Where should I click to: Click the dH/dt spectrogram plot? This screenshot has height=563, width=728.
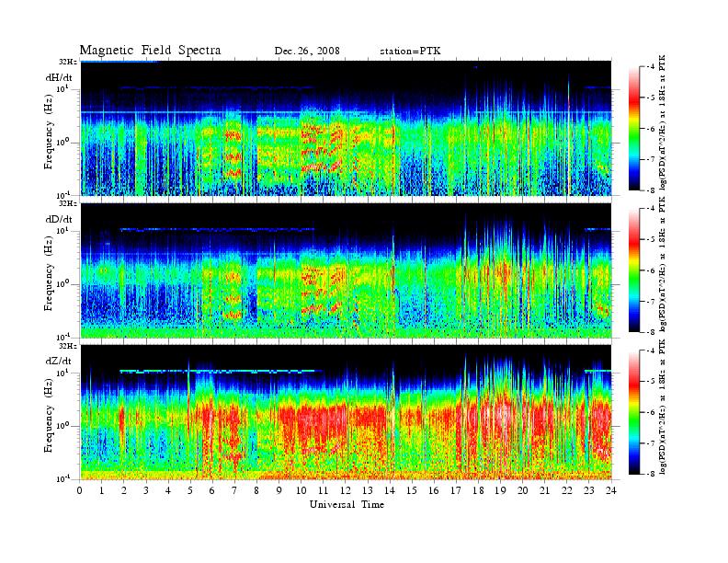point(346,128)
